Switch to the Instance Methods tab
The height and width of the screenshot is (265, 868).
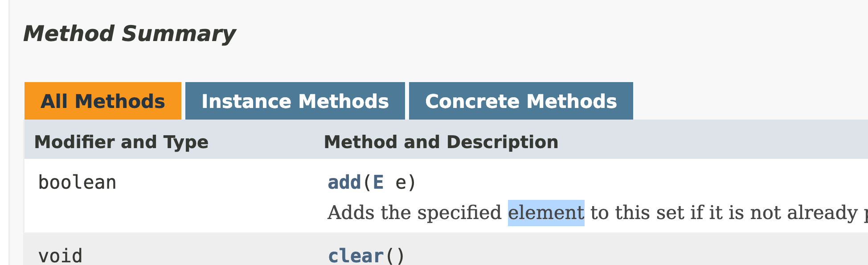(295, 101)
